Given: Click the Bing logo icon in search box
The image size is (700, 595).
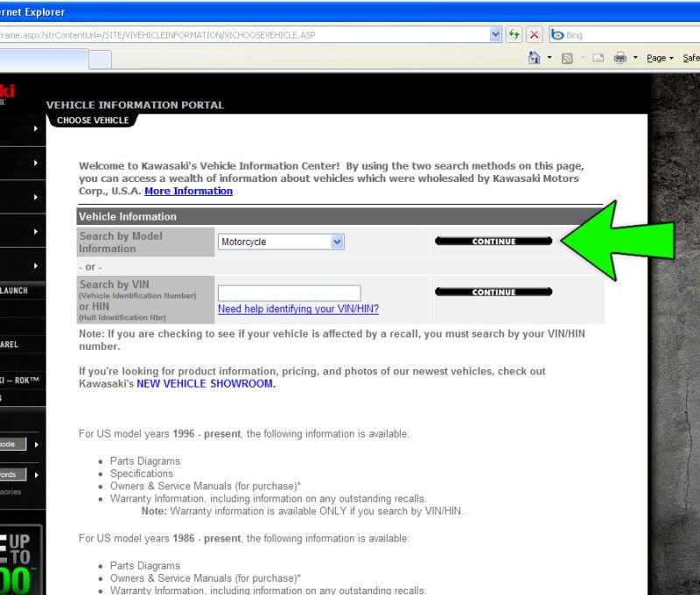Looking at the screenshot, I should [557, 34].
